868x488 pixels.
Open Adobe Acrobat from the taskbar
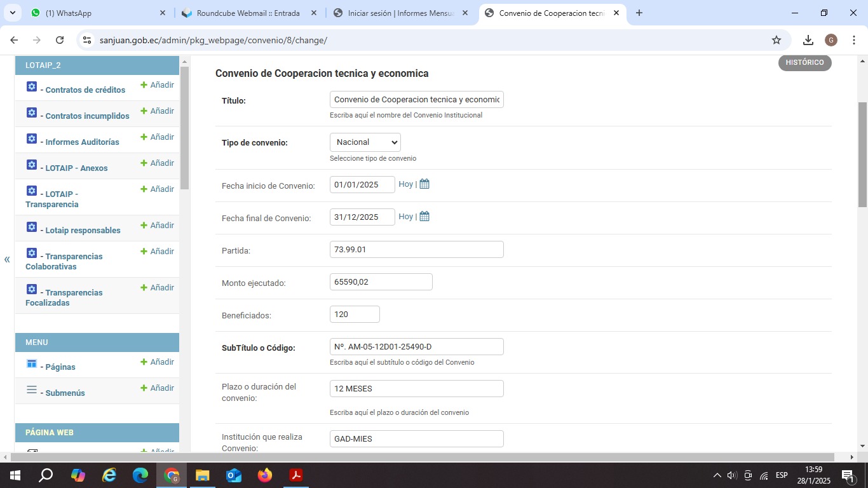295,475
